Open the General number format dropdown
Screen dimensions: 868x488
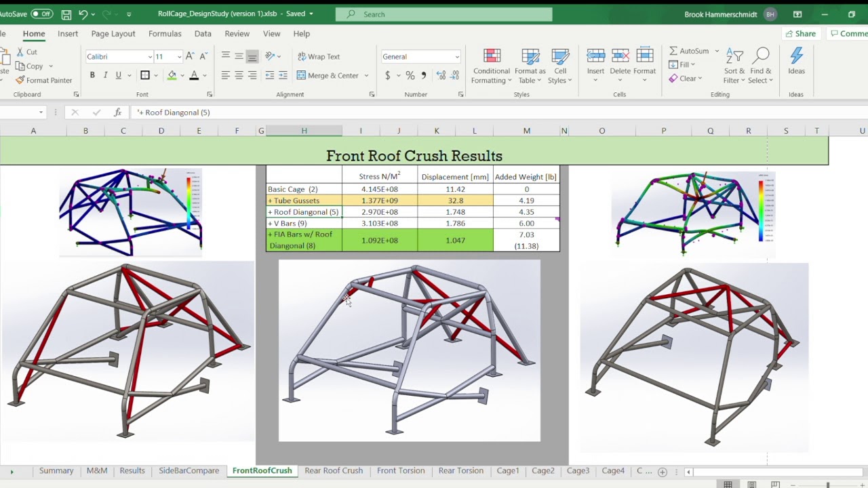(457, 57)
